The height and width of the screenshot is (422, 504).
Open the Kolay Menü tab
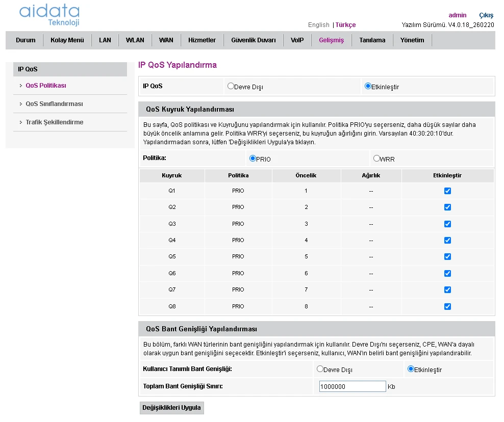click(x=67, y=40)
